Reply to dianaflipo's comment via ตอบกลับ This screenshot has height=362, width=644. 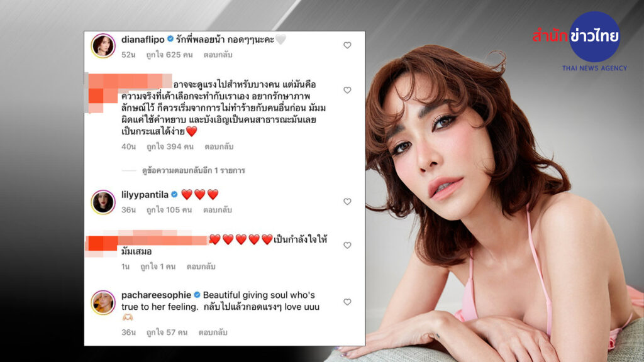click(x=218, y=55)
